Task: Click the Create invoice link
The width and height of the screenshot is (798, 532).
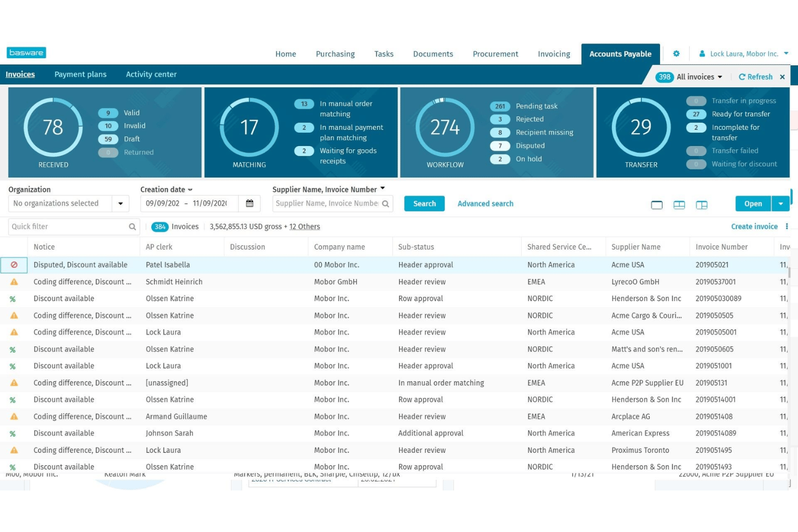Action: (754, 226)
